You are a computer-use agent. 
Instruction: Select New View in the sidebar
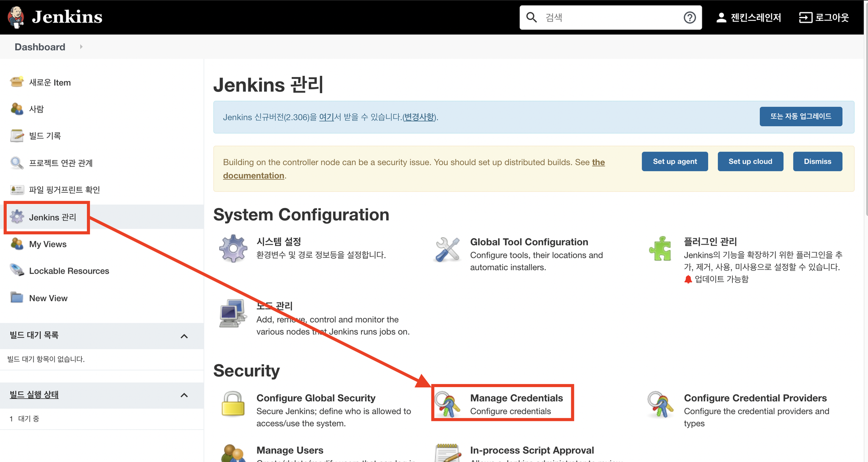48,298
